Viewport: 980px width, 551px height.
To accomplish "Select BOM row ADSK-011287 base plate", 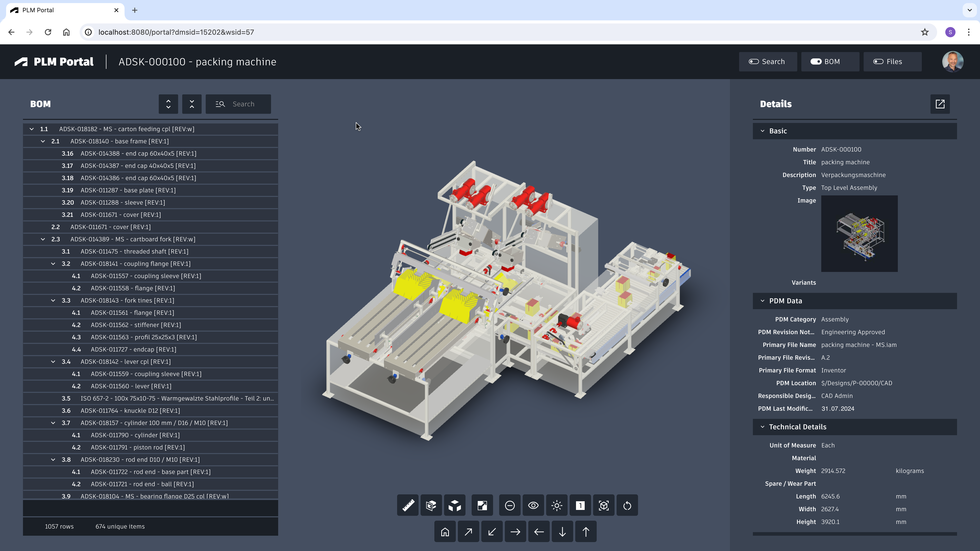I will [128, 190].
